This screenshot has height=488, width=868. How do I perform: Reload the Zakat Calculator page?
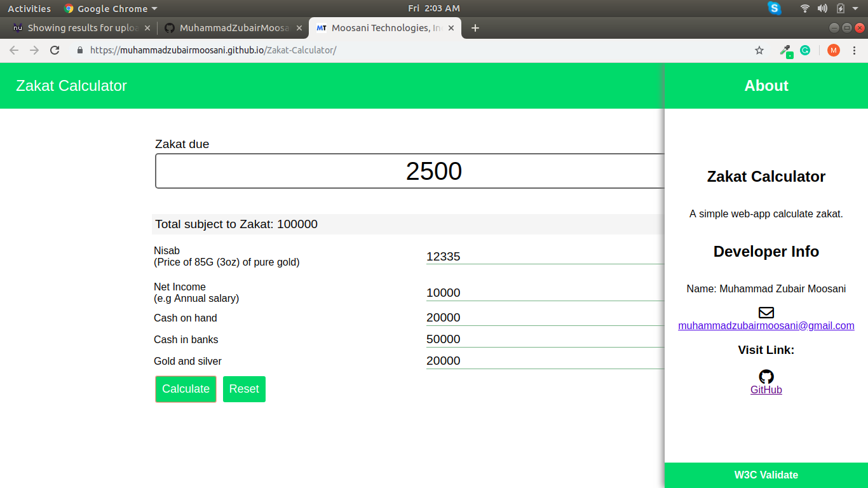click(x=55, y=50)
